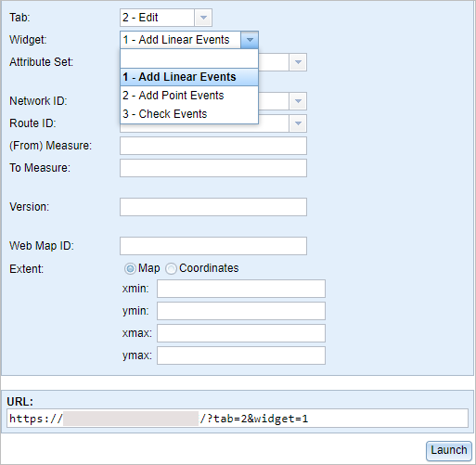Click the Attribute Set: label
The height and width of the screenshot is (465, 476).
[41, 62]
